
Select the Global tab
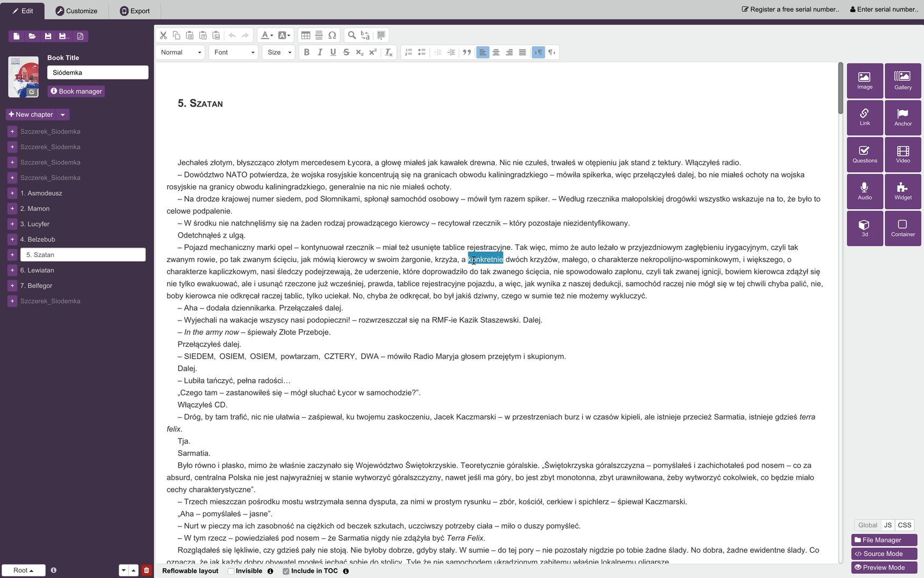click(868, 525)
